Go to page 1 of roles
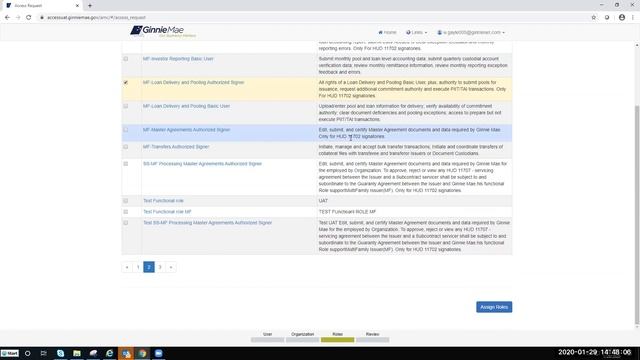640x360 pixels. coord(138,267)
